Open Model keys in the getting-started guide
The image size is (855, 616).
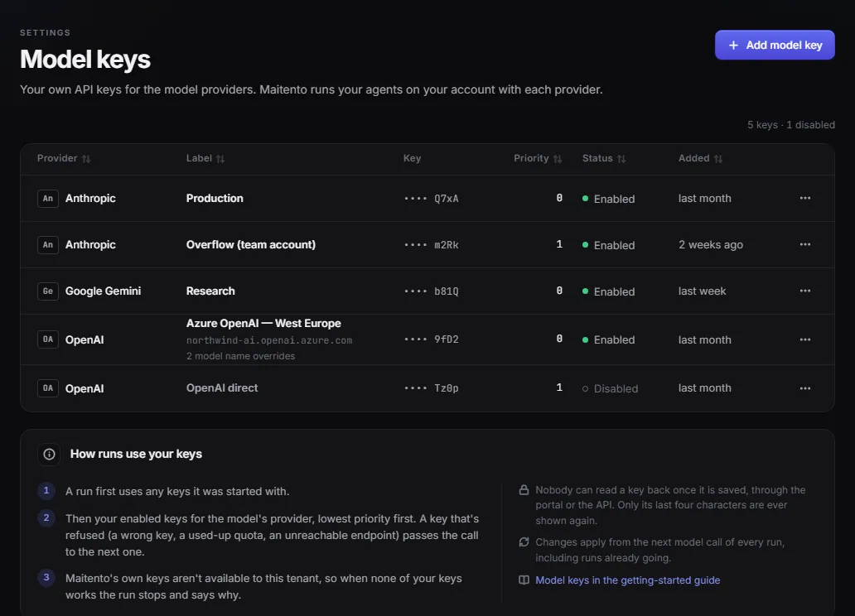[628, 580]
